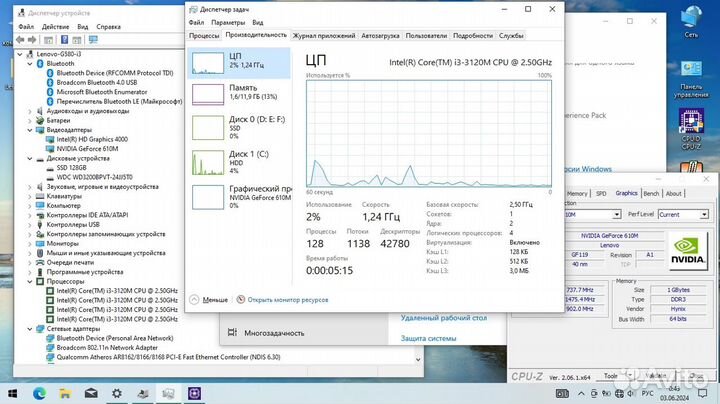Open Settings gear on taskbar
The image size is (720, 404).
coord(117,393)
